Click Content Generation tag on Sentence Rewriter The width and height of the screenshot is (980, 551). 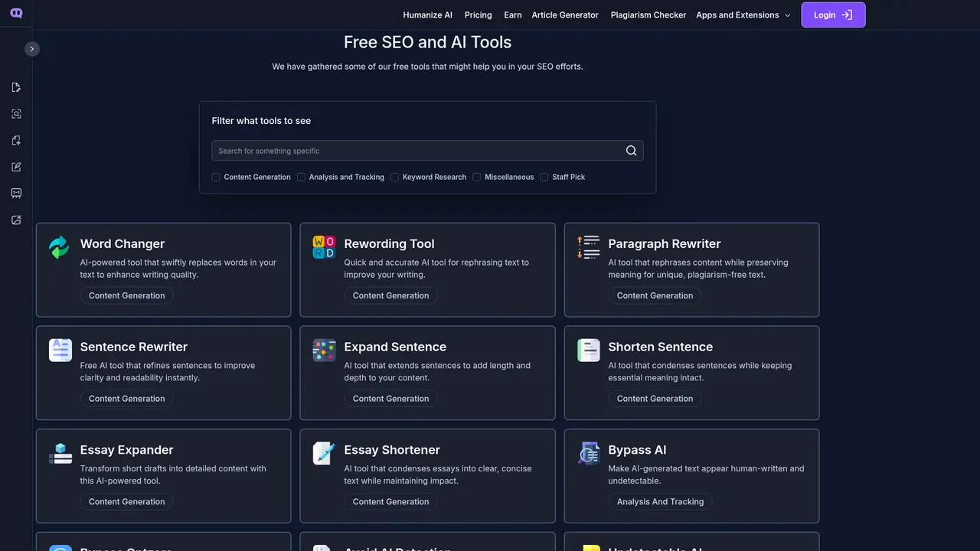[x=127, y=399]
